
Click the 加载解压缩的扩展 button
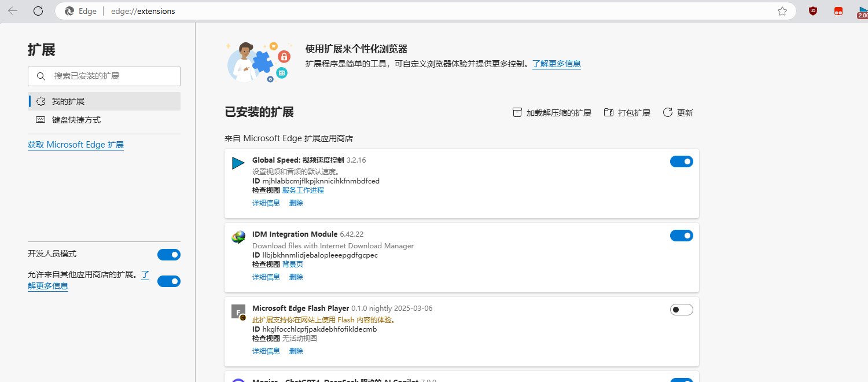552,113
